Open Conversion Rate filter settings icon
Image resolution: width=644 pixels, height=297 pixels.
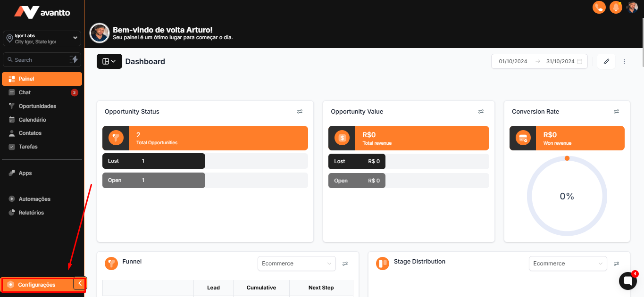[x=616, y=112]
